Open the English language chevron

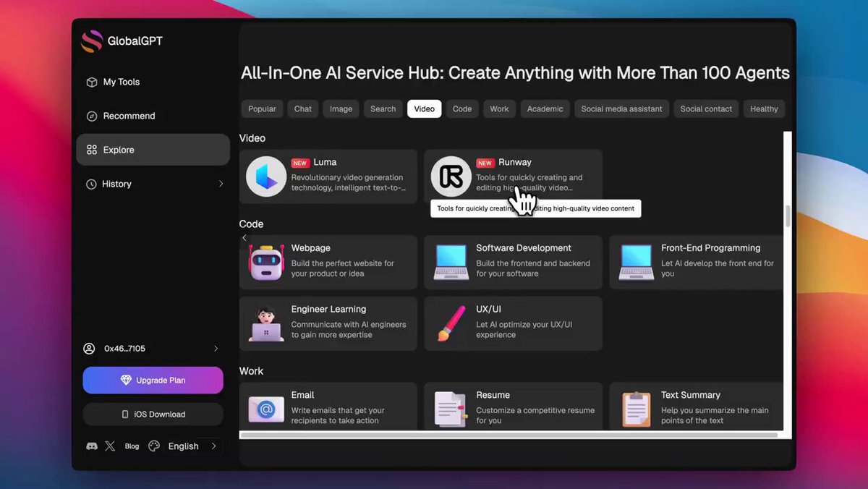[x=213, y=446]
